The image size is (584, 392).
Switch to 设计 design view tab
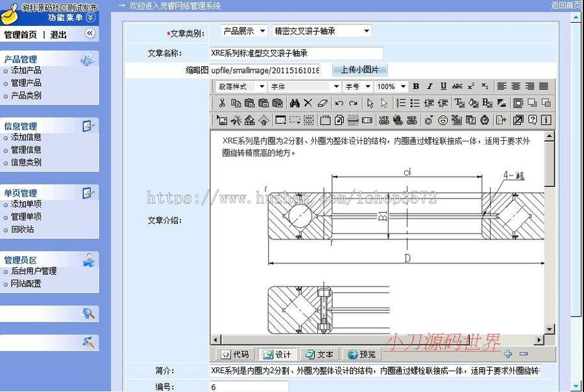(x=277, y=354)
